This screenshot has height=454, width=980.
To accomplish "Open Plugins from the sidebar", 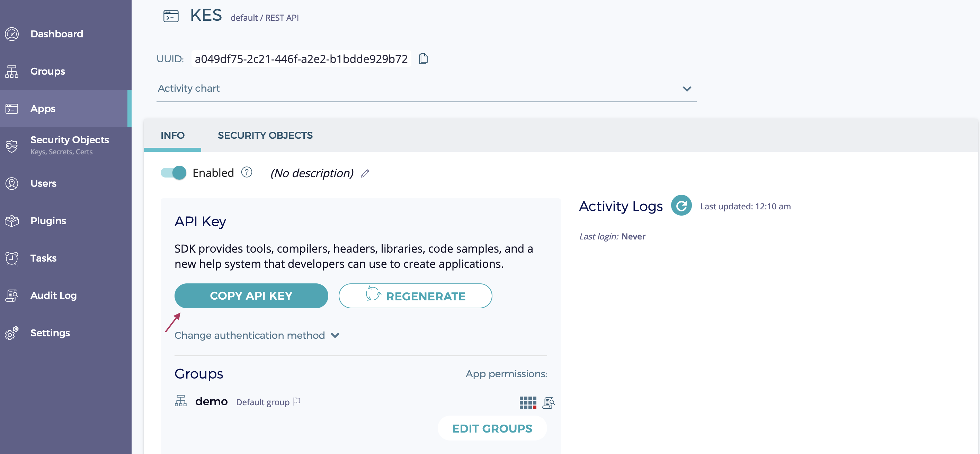I will pos(48,220).
